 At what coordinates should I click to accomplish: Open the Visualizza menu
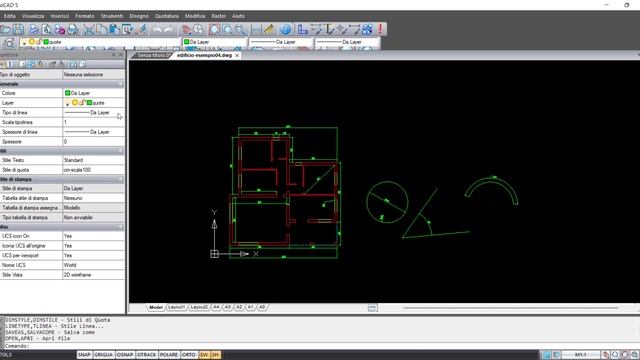[33, 16]
